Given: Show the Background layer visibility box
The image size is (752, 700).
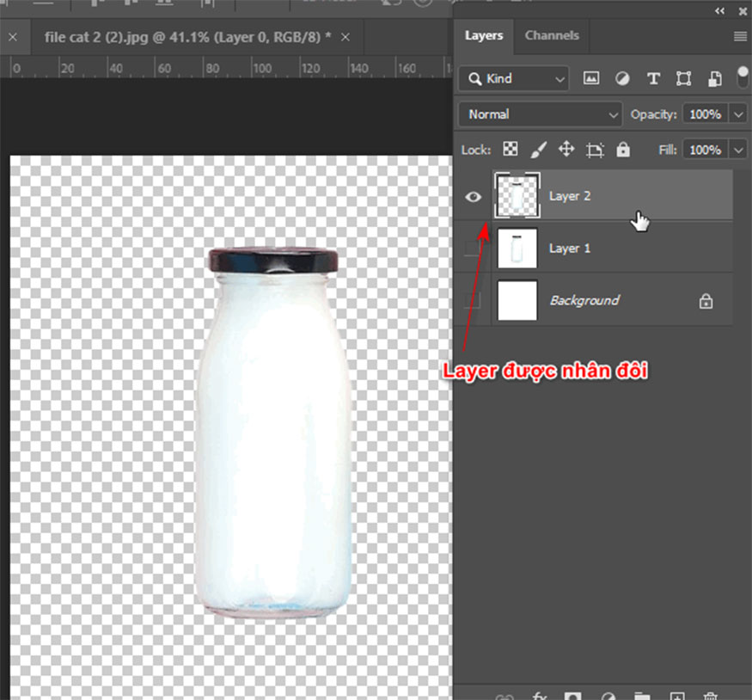Looking at the screenshot, I should [x=473, y=300].
